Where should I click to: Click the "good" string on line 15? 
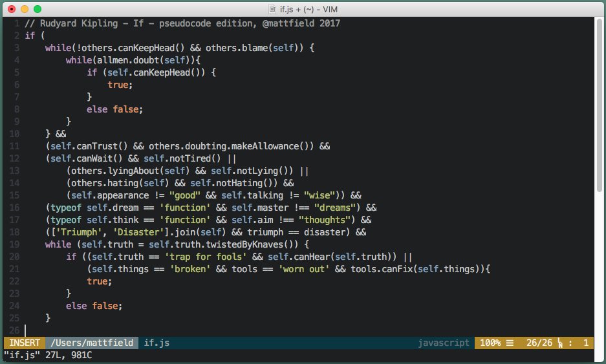click(185, 195)
